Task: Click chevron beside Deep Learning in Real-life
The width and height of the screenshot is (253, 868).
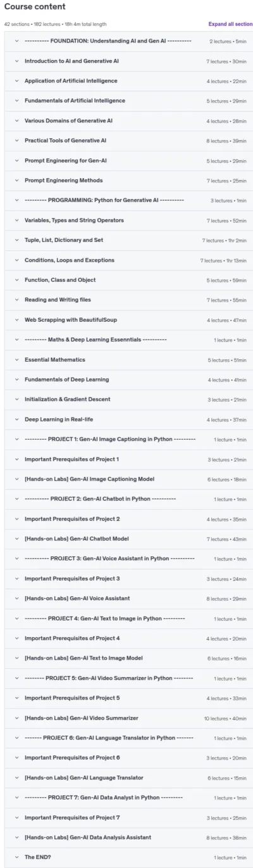Action: [x=16, y=419]
